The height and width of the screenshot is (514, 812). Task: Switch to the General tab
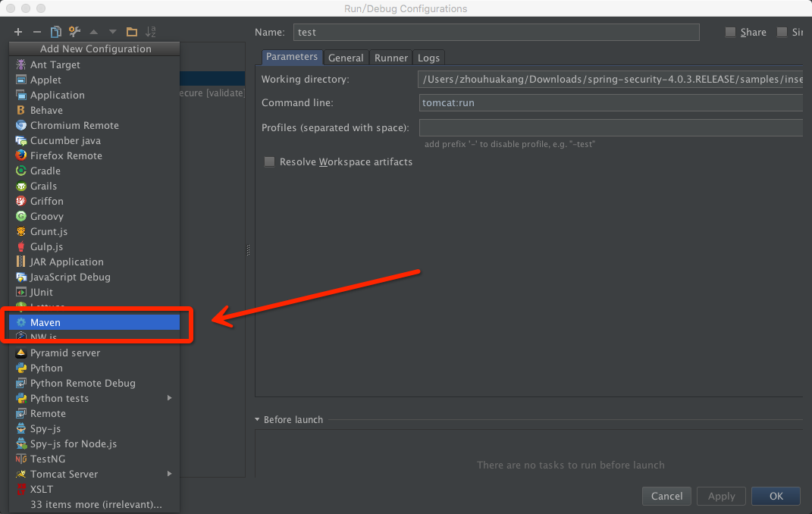tap(346, 58)
